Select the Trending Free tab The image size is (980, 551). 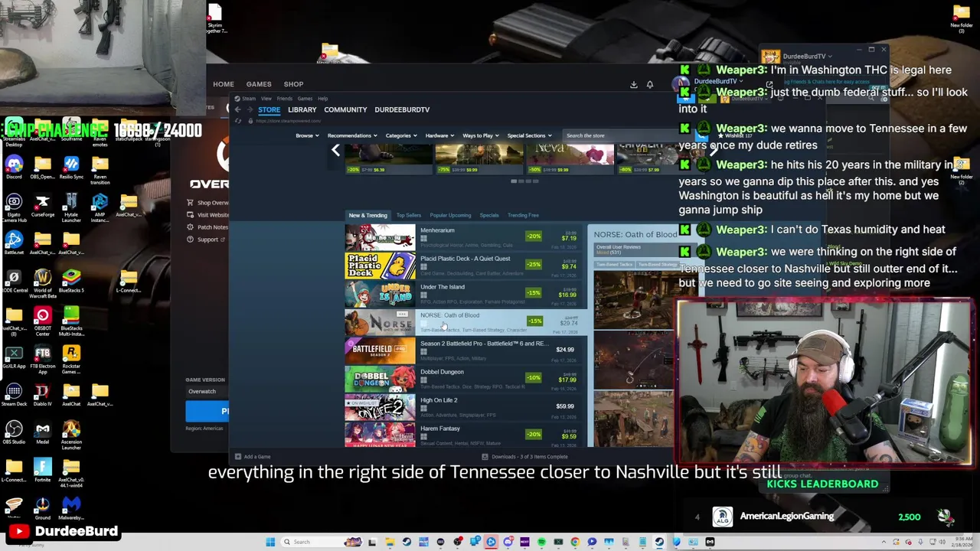(523, 215)
